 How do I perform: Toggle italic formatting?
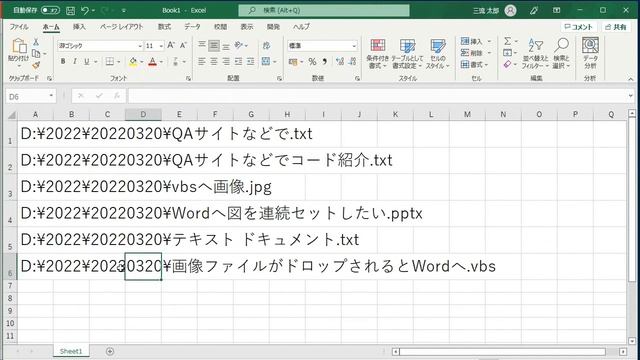(75, 62)
